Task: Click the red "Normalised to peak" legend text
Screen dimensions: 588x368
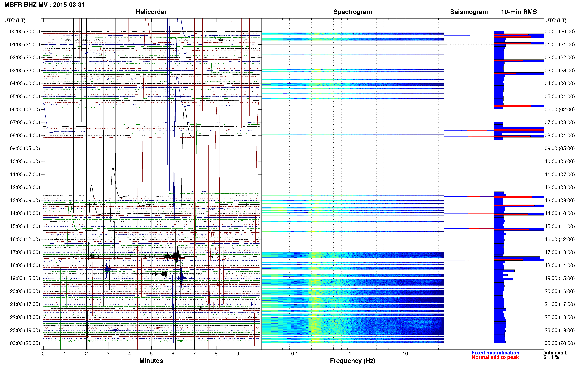Action: [x=495, y=358]
